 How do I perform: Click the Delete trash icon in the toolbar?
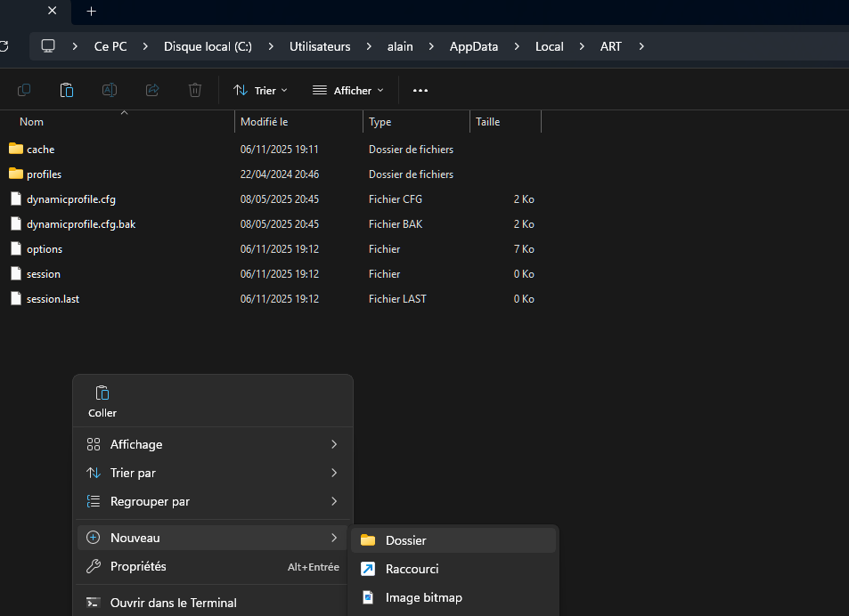click(195, 90)
